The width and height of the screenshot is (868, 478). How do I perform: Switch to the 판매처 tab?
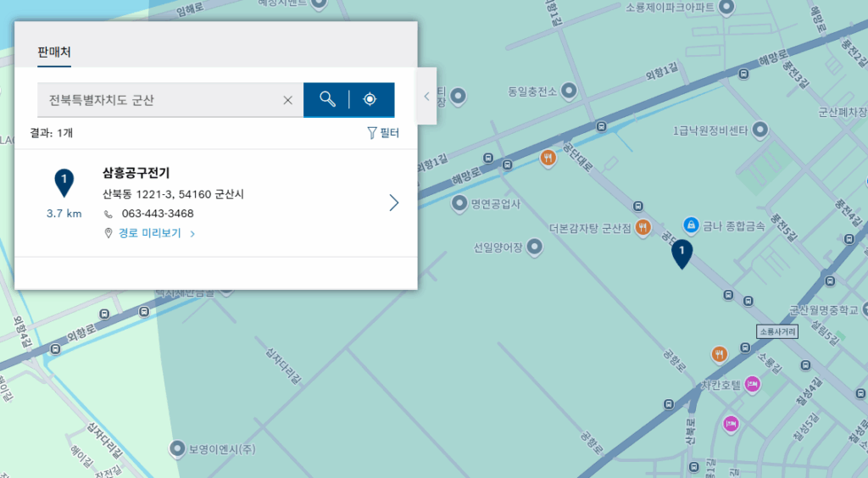point(54,53)
